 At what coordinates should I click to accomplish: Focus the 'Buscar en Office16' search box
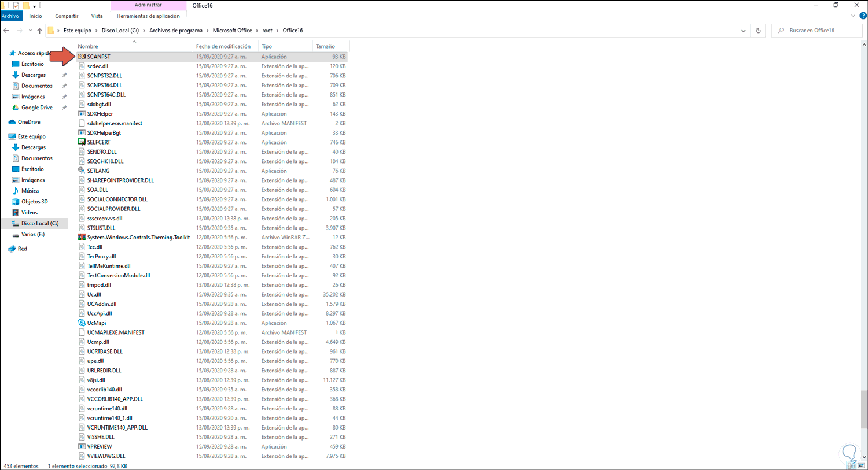pyautogui.click(x=816, y=31)
